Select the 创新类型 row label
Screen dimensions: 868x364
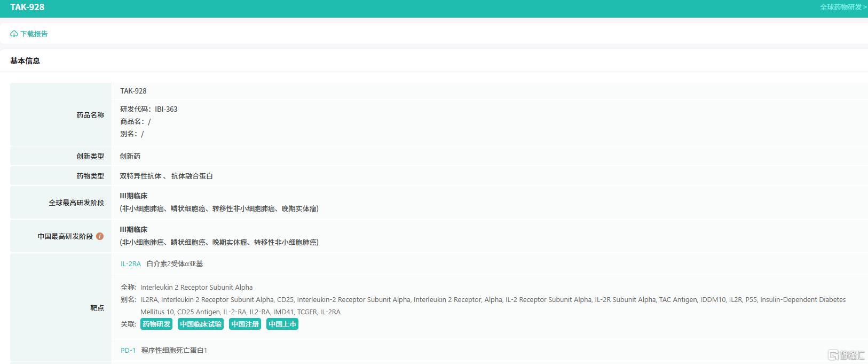coord(90,156)
